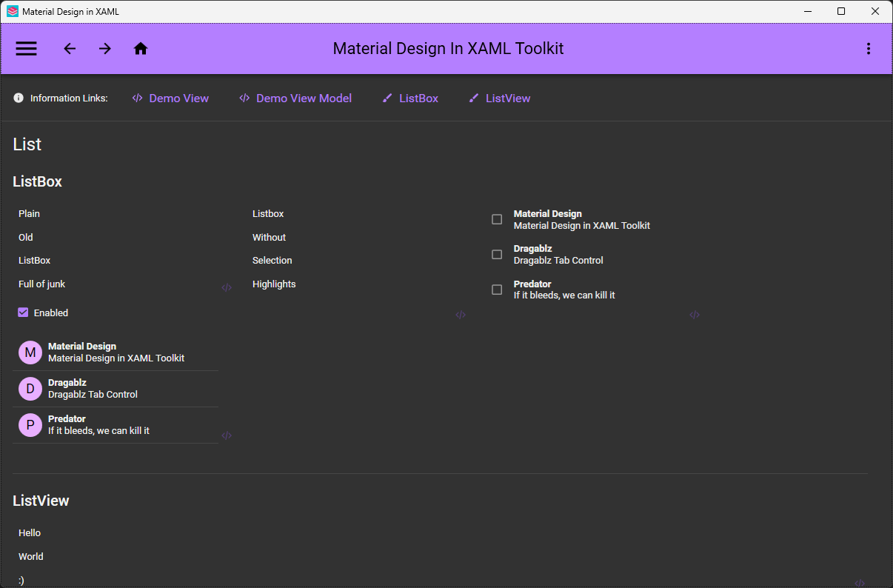The image size is (893, 588).
Task: Show XAML code for the Plain listbox
Action: click(227, 287)
